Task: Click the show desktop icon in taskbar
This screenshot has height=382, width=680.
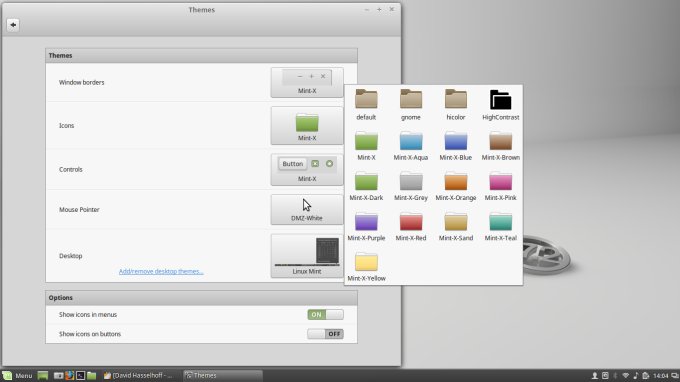Action: (x=42, y=375)
